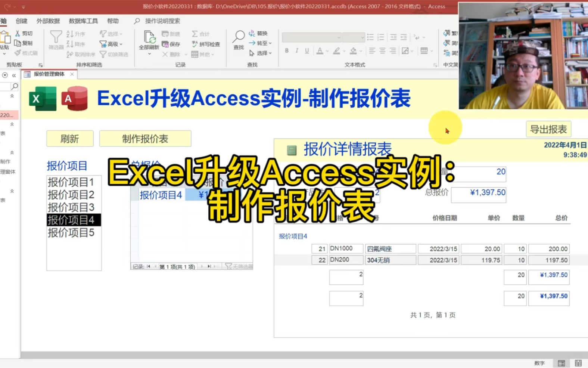Click the 304无销 report field
Viewport: 588px width, 368px height.
[391, 260]
